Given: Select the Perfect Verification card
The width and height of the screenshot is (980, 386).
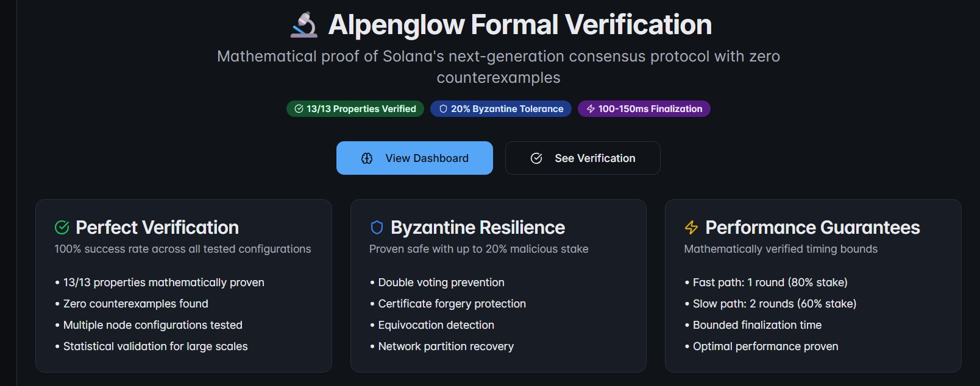Looking at the screenshot, I should (183, 285).
